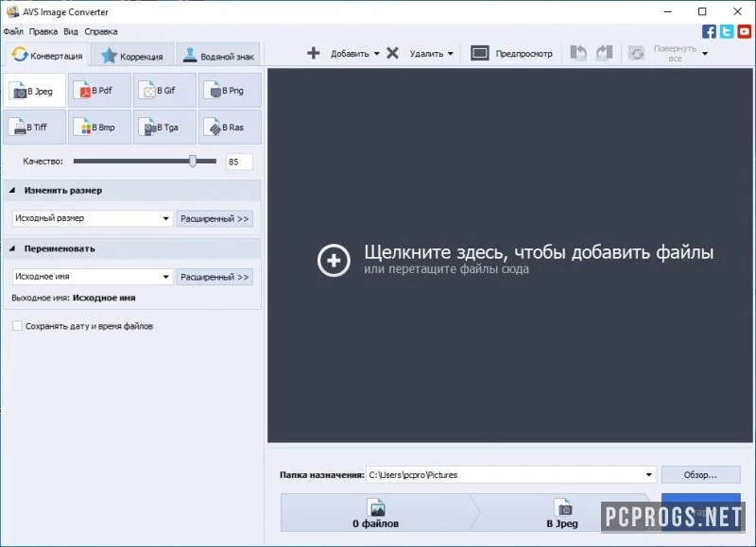Select the 'В Jpeg' format button

pos(34,91)
